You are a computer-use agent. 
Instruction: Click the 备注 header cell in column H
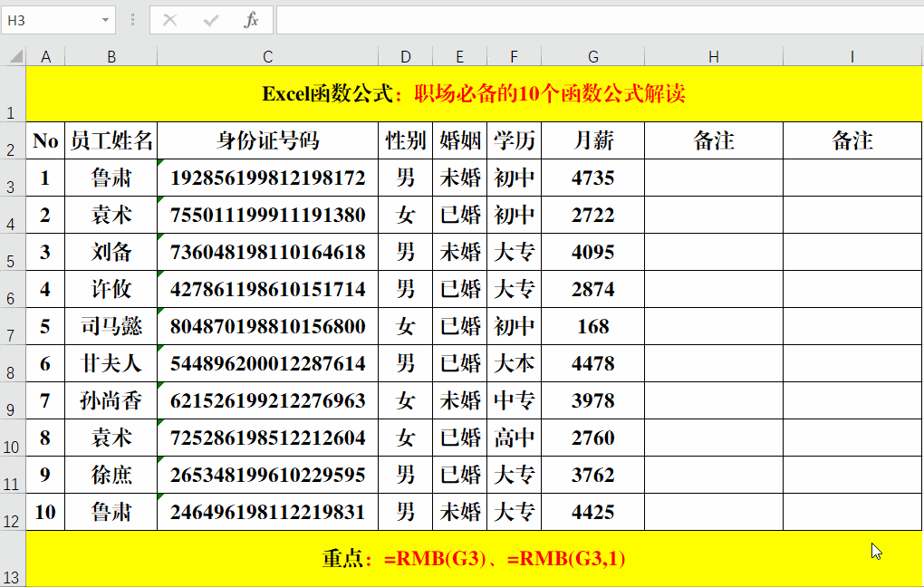click(714, 140)
